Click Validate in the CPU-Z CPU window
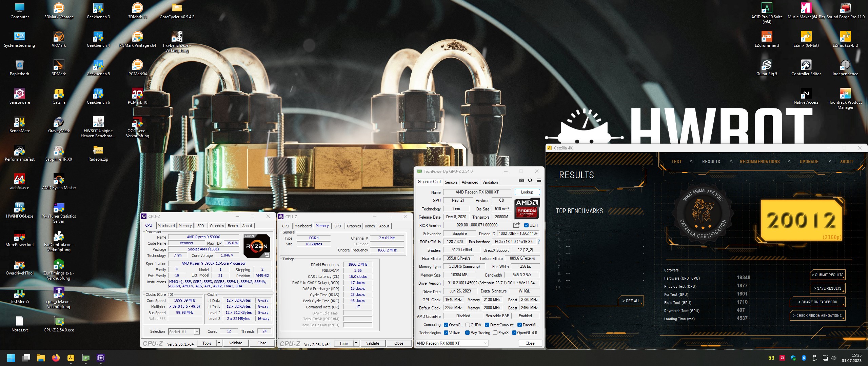Image resolution: width=868 pixels, height=366 pixels. pos(236,343)
